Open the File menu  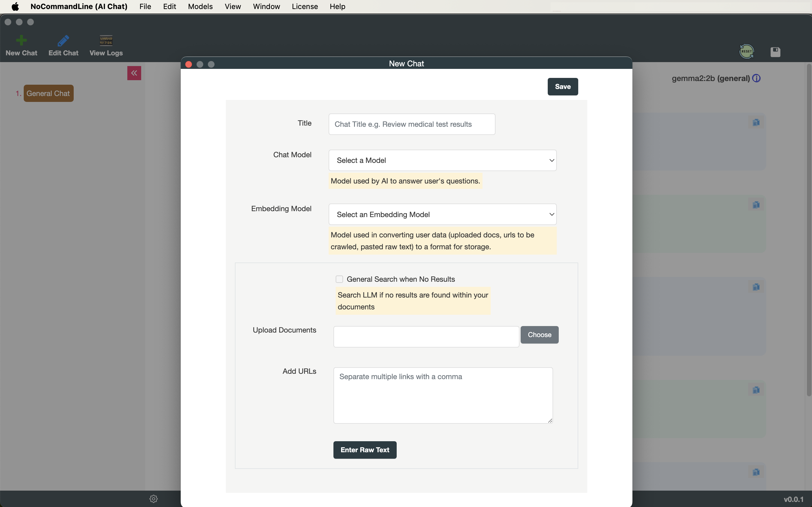point(145,6)
